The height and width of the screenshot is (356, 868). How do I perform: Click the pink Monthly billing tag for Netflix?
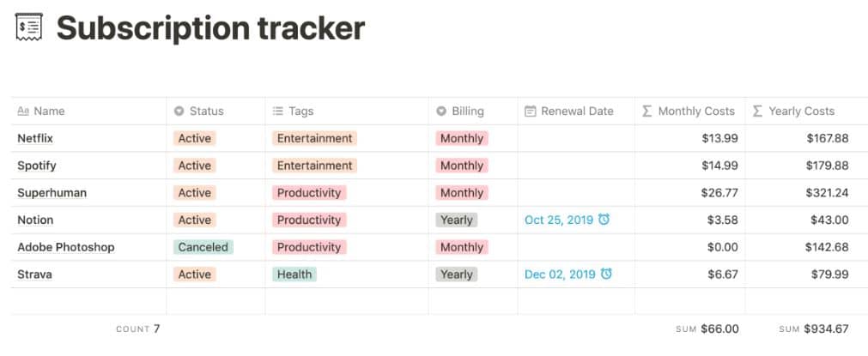click(x=462, y=138)
